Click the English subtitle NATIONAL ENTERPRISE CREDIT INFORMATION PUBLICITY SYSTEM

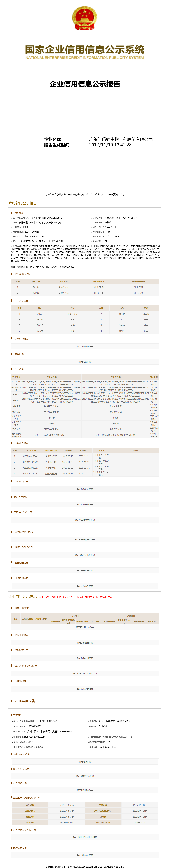tap(85, 58)
